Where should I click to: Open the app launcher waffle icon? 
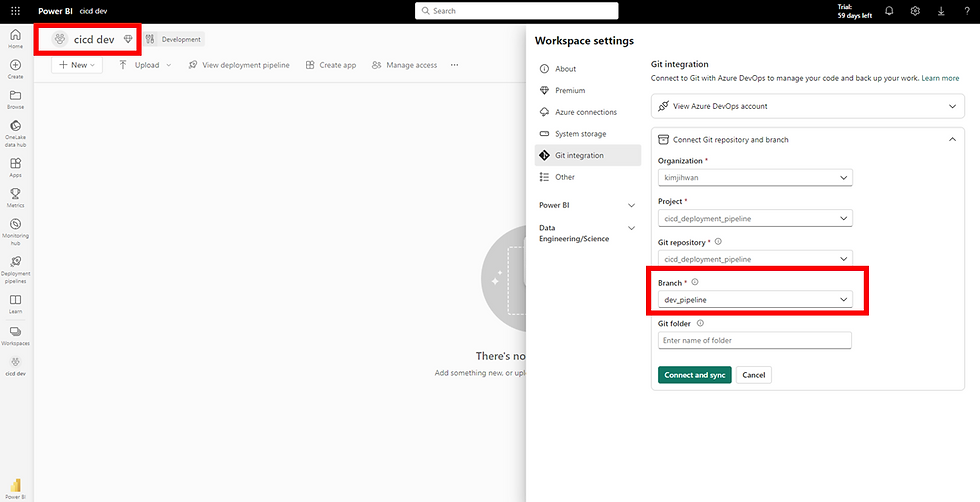point(16,11)
